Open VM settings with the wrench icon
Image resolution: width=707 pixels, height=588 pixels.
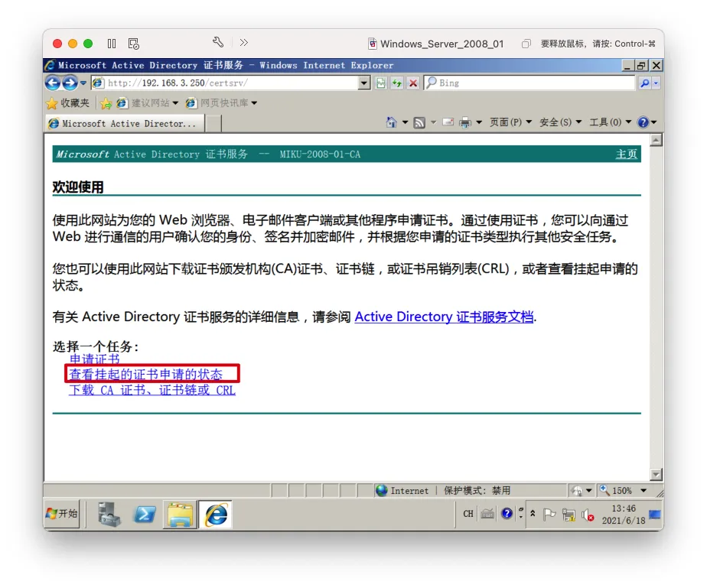coord(218,42)
